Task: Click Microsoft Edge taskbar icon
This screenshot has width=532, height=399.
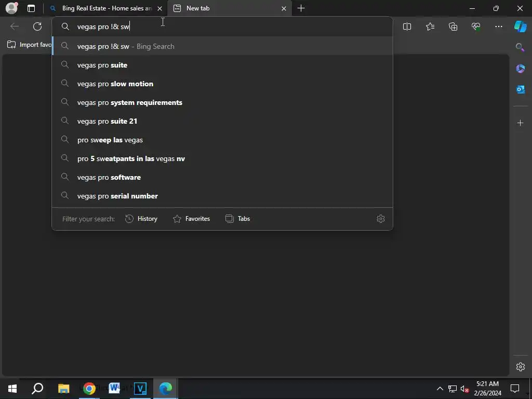Action: click(166, 389)
